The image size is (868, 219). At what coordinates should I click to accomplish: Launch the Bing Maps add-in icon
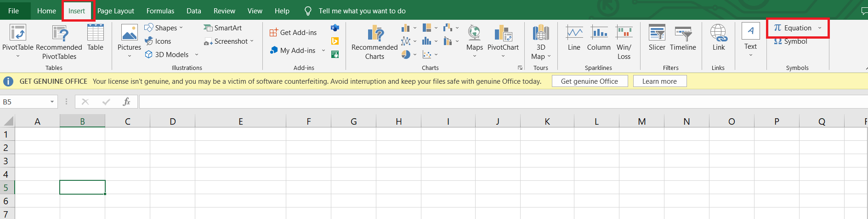point(335,41)
